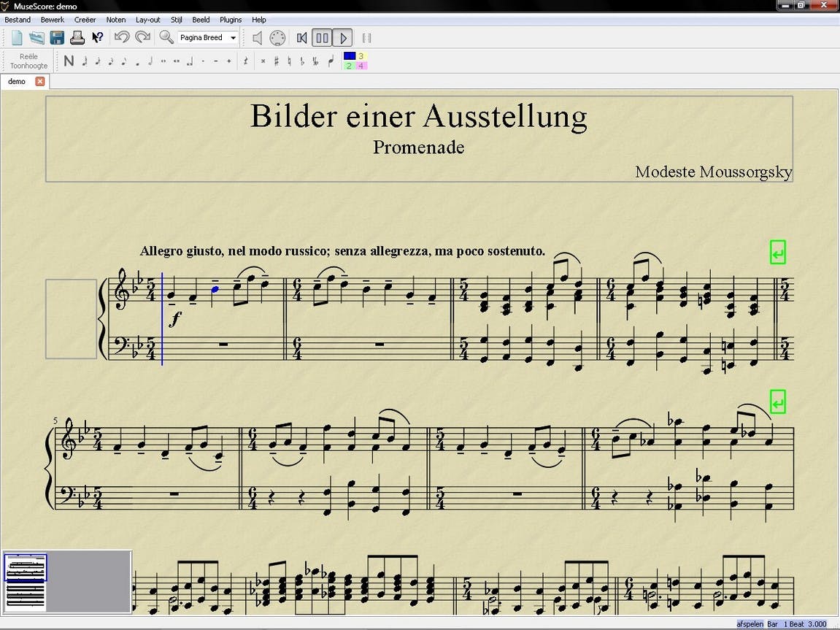Open the Pagina Breed zoom dropdown

coord(209,37)
